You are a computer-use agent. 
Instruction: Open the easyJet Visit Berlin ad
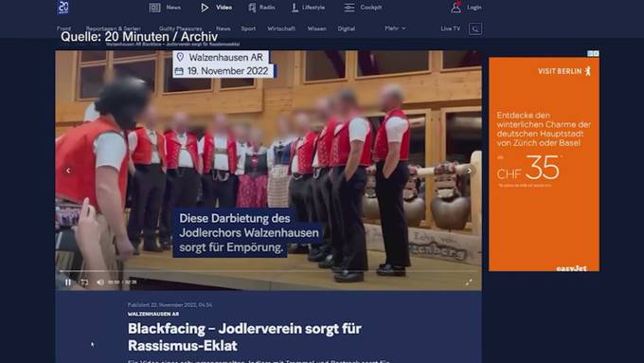[x=544, y=164]
